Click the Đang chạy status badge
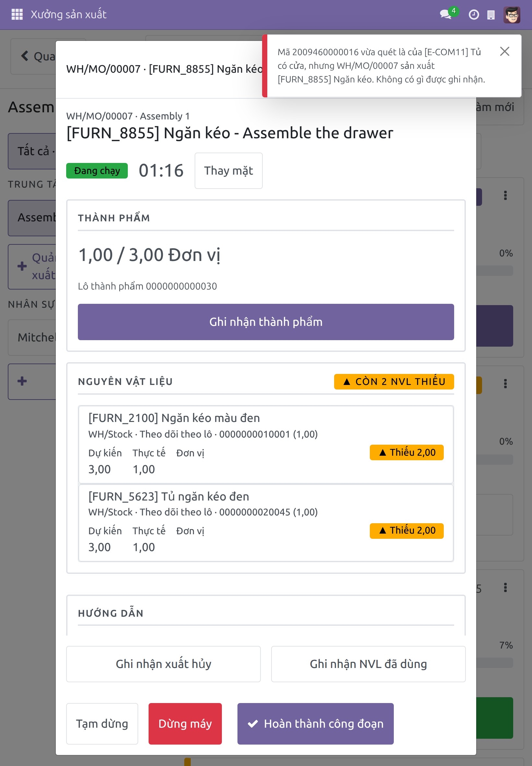532x766 pixels. pyautogui.click(x=97, y=171)
